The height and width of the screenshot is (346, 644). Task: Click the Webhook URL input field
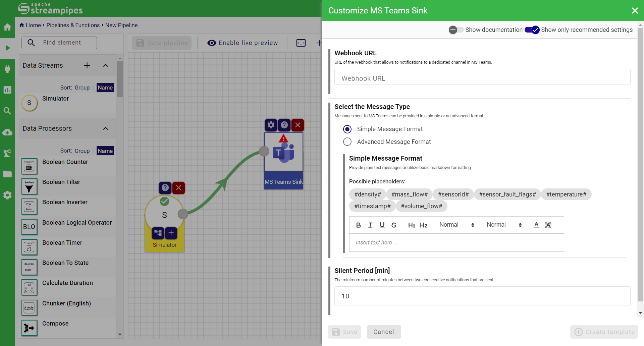pos(482,78)
